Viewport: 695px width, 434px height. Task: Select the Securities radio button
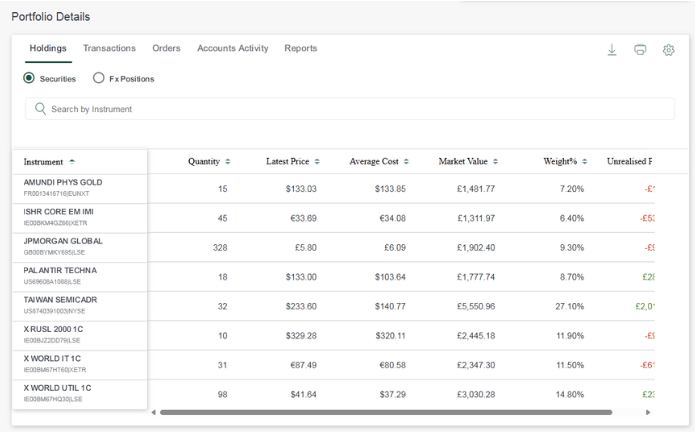(x=29, y=78)
